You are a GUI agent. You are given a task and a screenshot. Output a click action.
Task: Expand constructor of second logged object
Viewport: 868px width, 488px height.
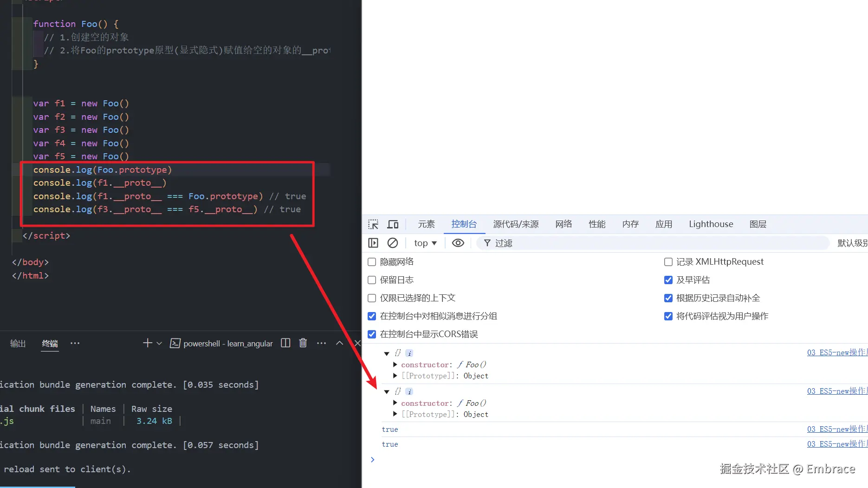[x=395, y=403]
